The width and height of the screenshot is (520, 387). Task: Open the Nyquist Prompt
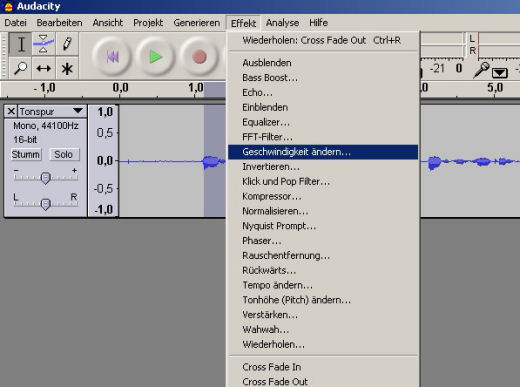pyautogui.click(x=323, y=226)
